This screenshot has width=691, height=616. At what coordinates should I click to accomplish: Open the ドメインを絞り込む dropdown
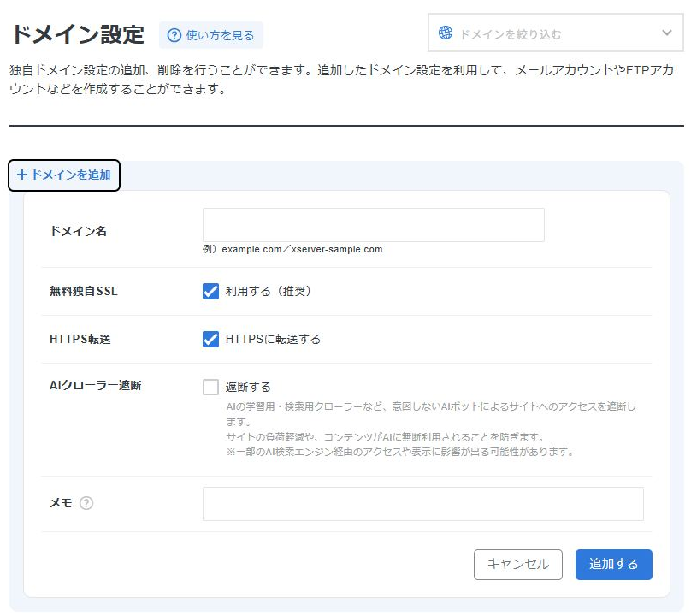point(554,34)
